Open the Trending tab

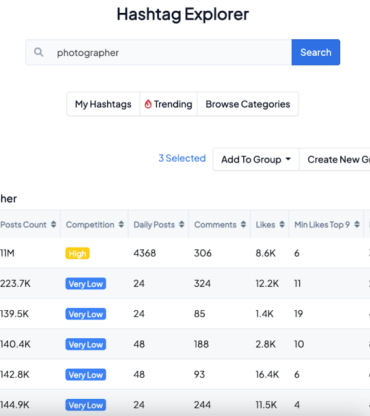pos(168,104)
